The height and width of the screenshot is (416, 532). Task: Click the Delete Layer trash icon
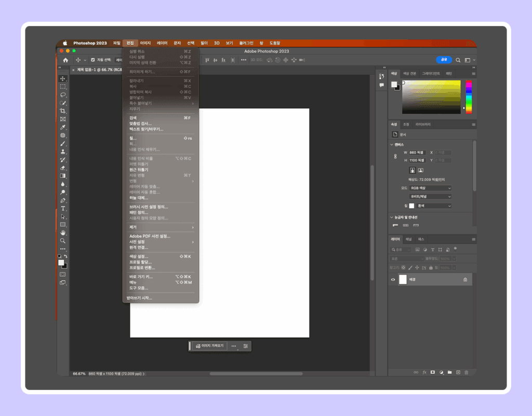pyautogui.click(x=466, y=372)
